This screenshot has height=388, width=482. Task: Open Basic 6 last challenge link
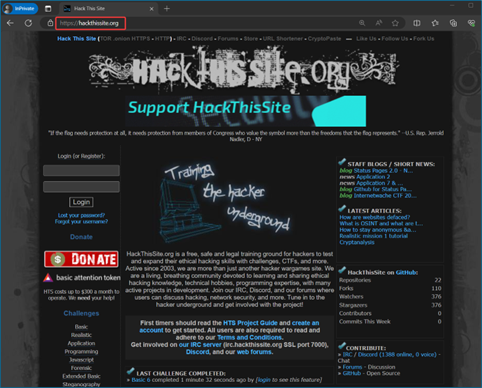click(141, 380)
